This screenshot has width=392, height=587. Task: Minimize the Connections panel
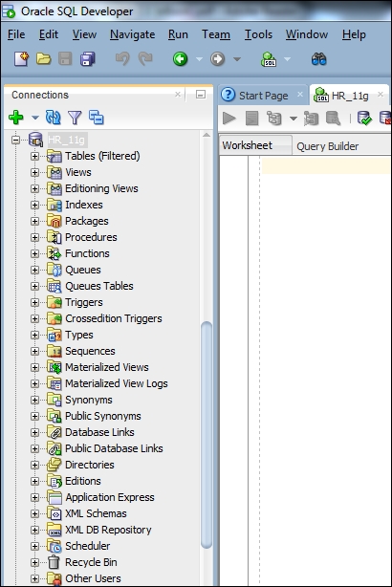click(x=201, y=95)
